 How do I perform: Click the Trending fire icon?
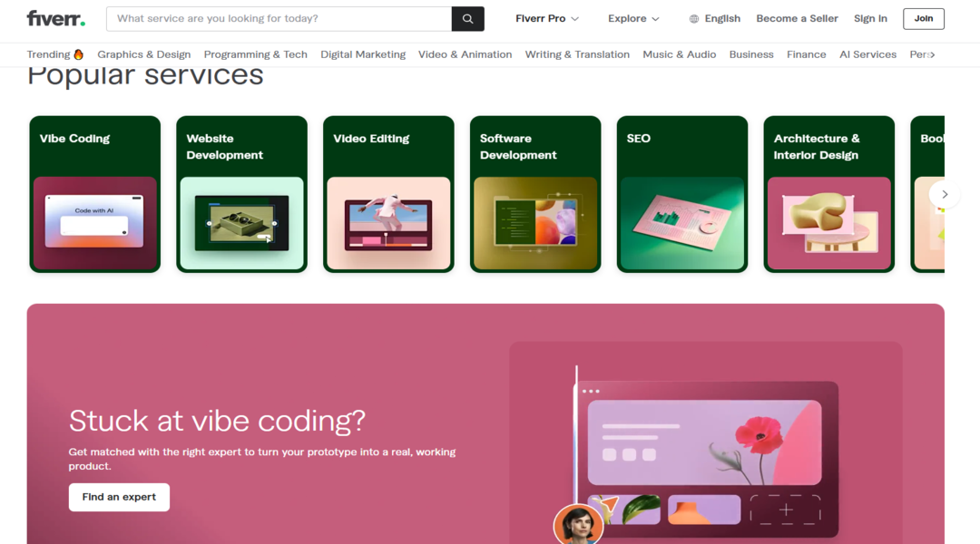79,54
